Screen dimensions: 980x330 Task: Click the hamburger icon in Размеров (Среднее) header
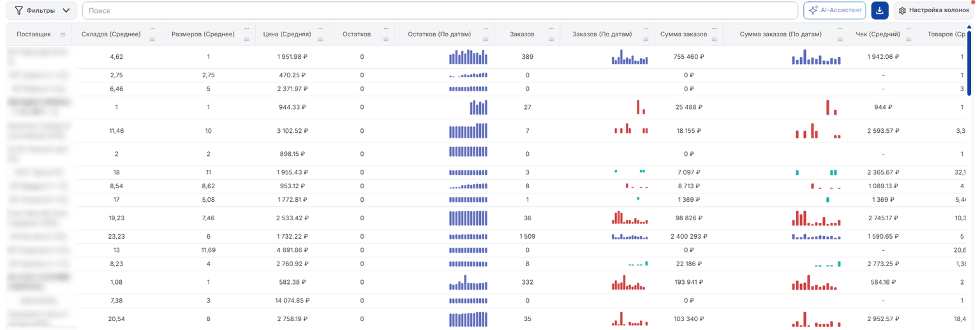click(x=247, y=39)
